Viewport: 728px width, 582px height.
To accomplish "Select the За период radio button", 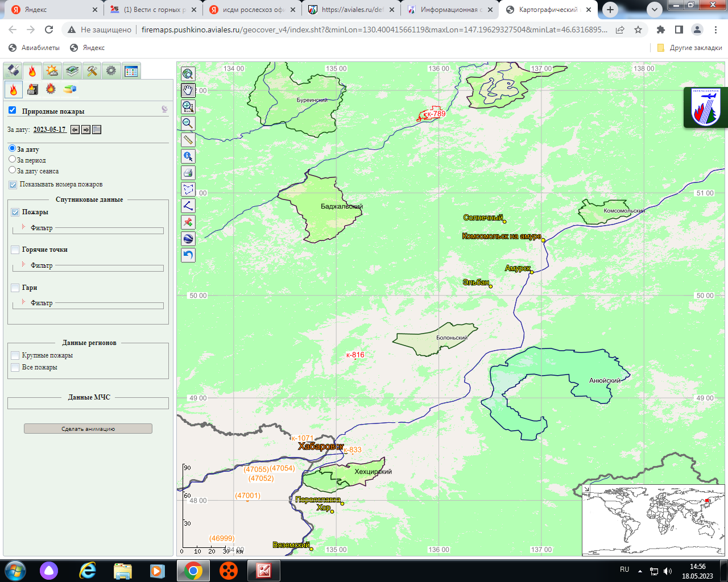I will click(13, 159).
